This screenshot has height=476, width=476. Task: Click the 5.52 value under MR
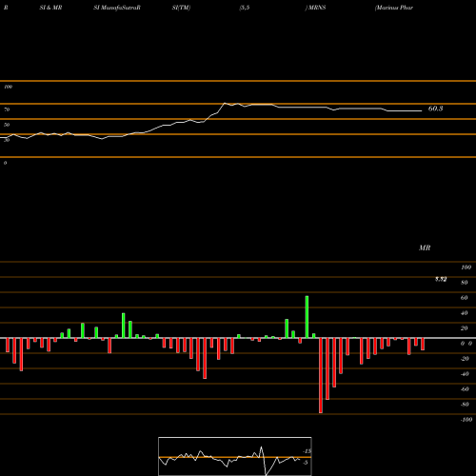pos(441,279)
